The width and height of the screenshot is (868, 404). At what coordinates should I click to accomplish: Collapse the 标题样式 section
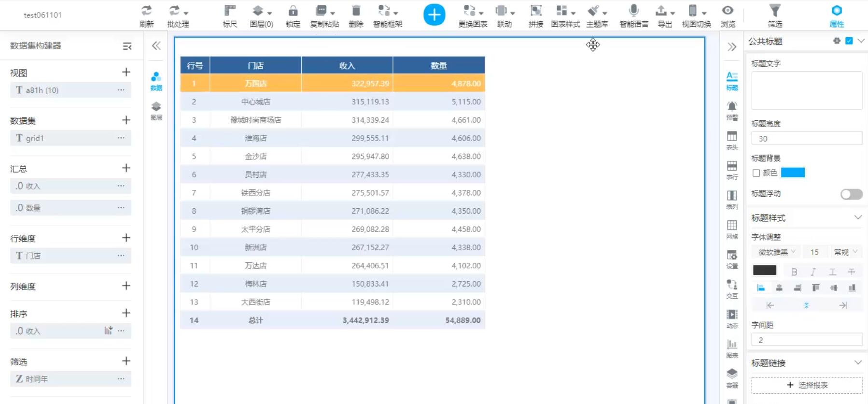point(858,217)
